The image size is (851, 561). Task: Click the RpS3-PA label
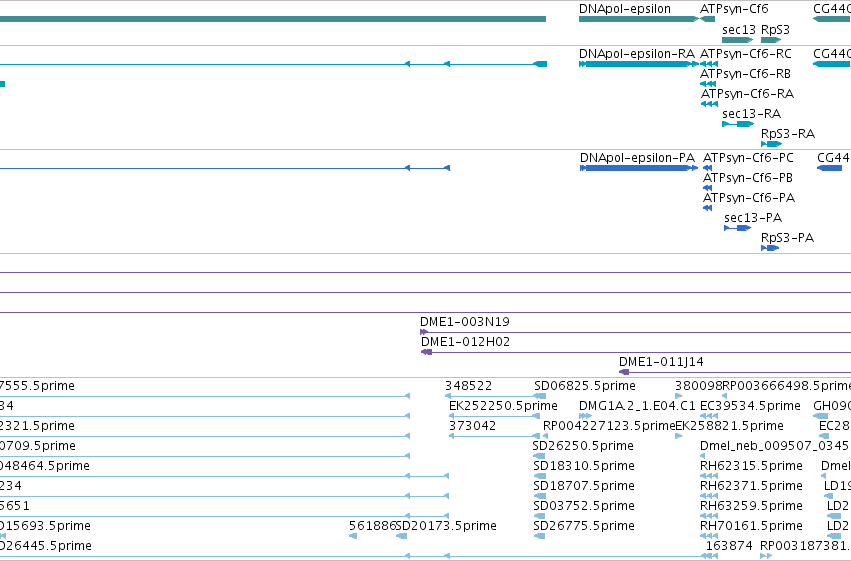click(x=787, y=238)
